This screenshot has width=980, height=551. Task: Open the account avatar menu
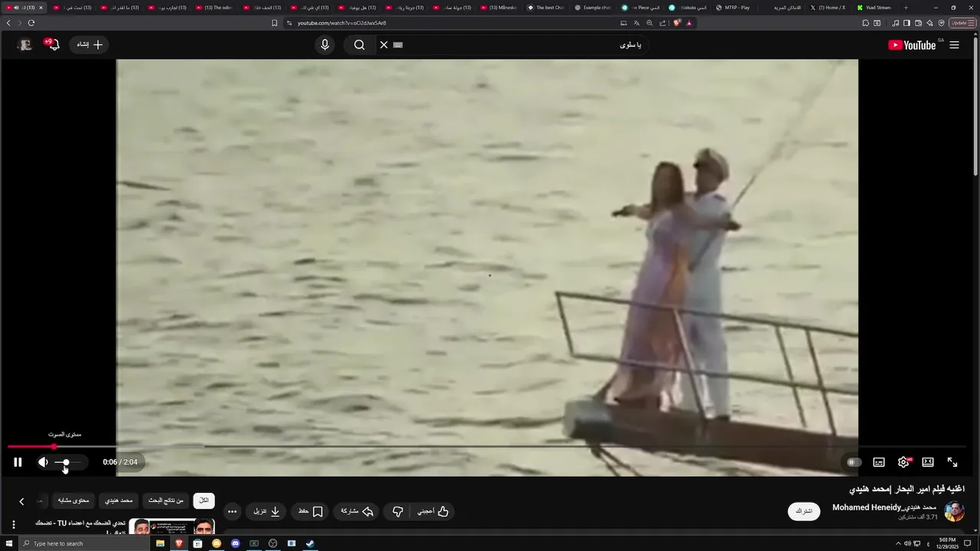(x=25, y=45)
